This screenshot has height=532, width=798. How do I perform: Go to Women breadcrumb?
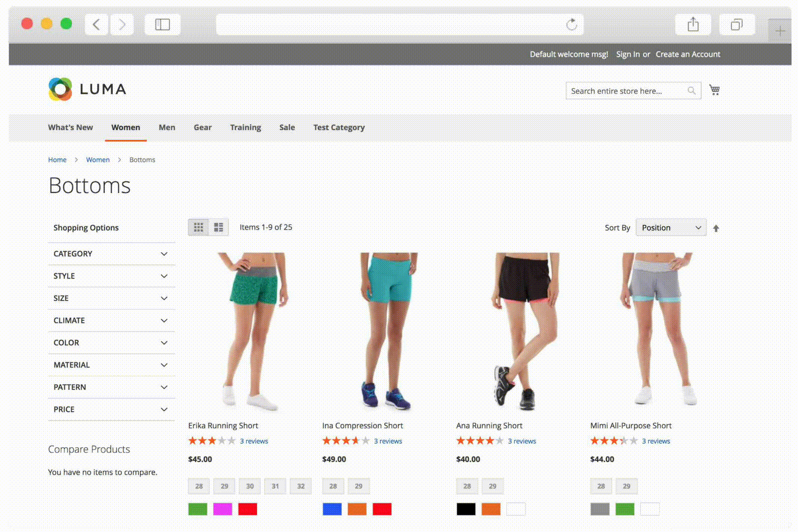(98, 160)
